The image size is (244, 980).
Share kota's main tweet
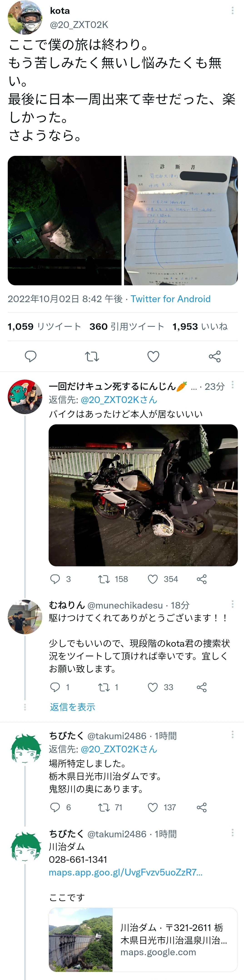[x=215, y=356]
